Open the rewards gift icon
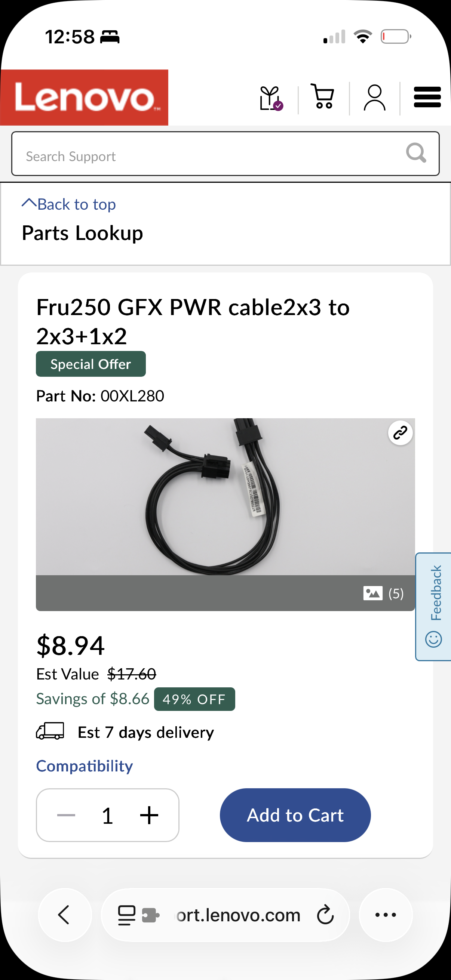451x980 pixels. tap(271, 98)
